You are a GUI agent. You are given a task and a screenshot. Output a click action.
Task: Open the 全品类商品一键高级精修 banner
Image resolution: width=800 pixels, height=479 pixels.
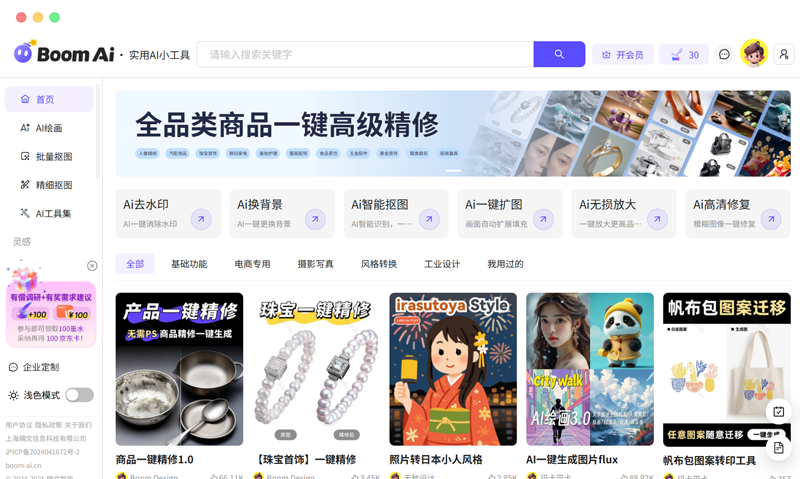coord(453,134)
